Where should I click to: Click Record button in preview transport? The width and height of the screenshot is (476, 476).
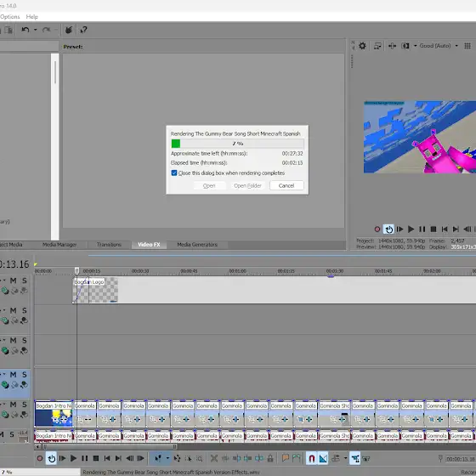[x=377, y=229]
